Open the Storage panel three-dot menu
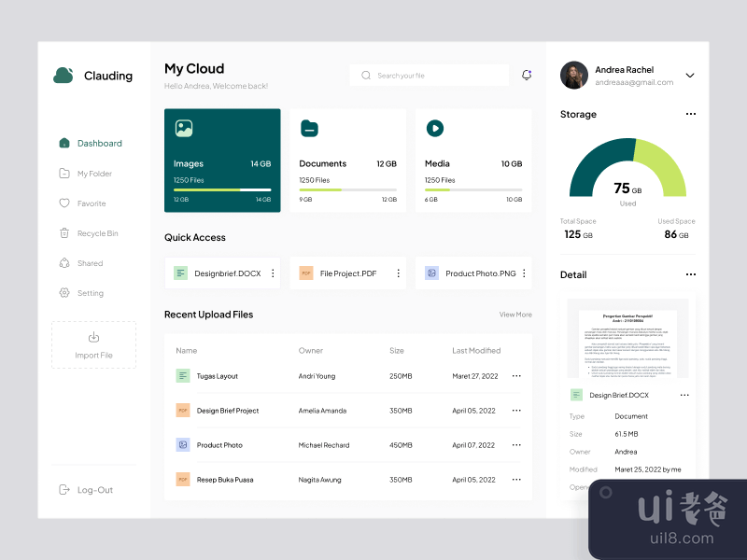Viewport: 747px width, 560px height. (691, 114)
